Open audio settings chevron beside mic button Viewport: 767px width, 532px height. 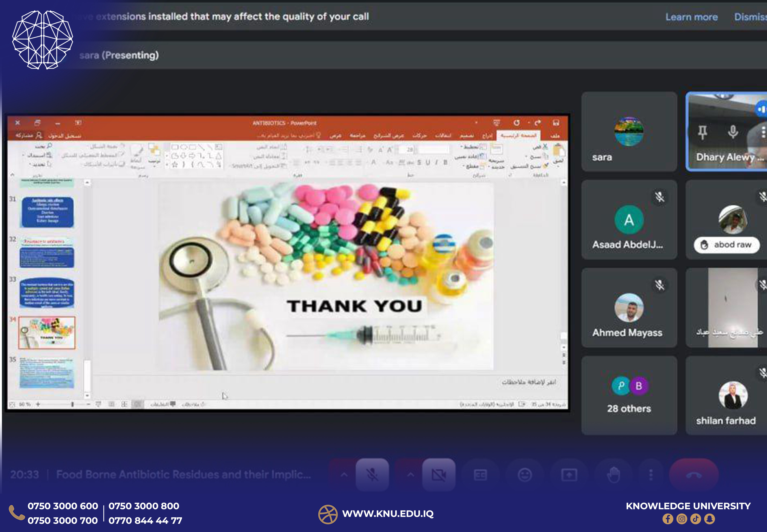click(x=344, y=475)
